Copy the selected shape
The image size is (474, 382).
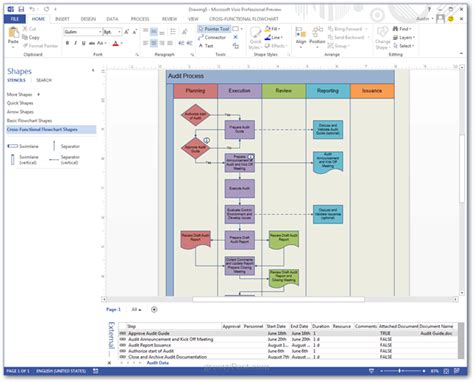31,37
